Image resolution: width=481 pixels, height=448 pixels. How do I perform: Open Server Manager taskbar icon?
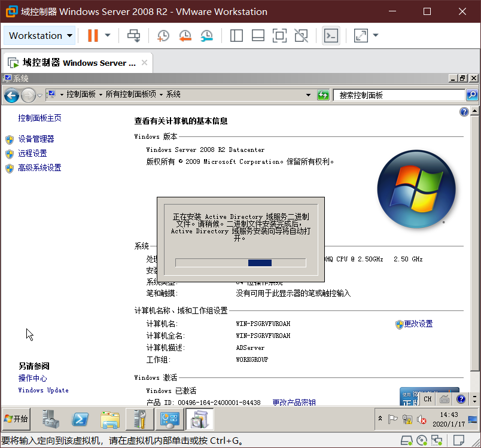(51, 419)
